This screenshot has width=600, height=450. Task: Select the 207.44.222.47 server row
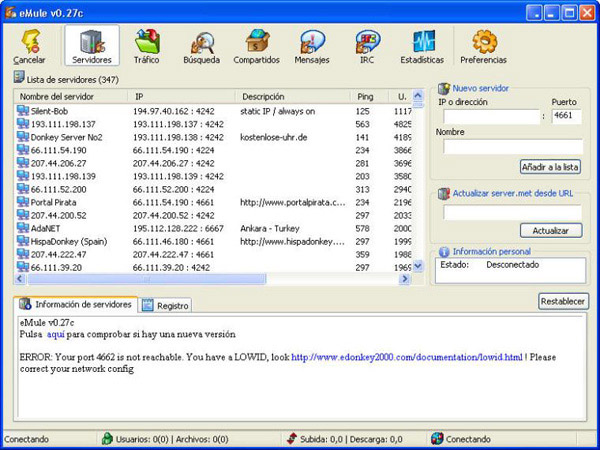point(214,254)
